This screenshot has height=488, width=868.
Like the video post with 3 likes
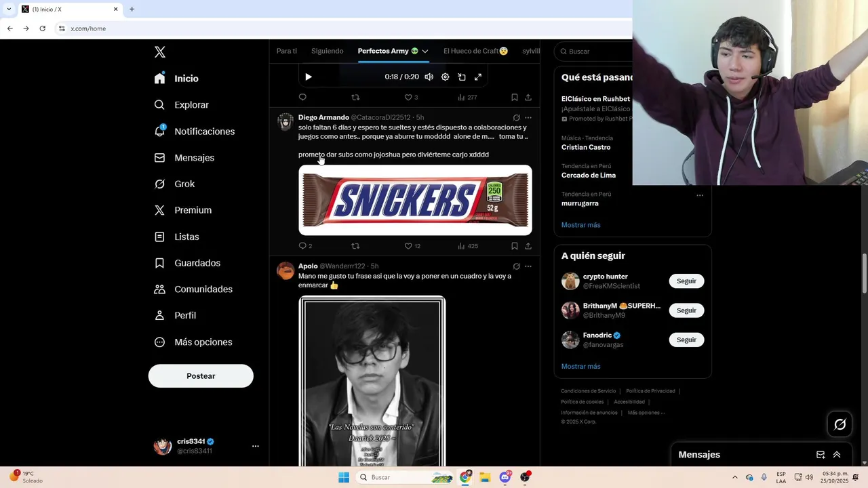pos(411,98)
